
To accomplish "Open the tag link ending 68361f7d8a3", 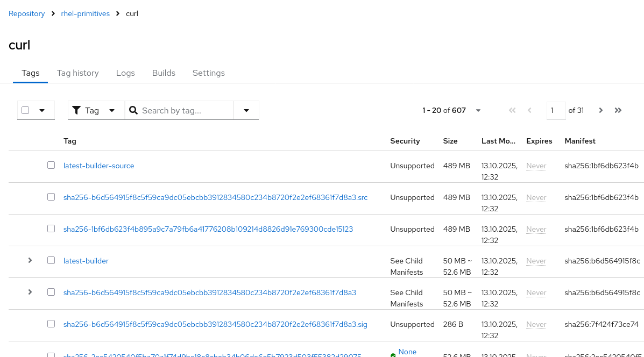I will coord(209,292).
